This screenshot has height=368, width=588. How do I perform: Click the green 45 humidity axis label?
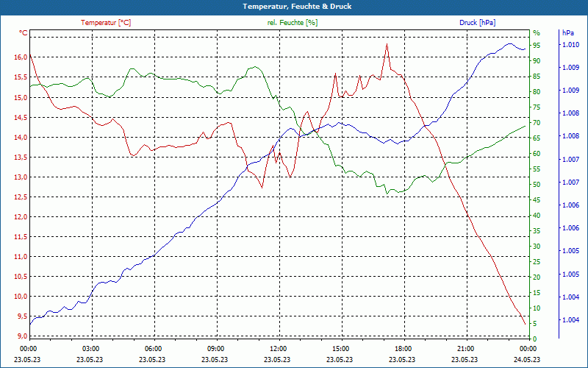(x=537, y=200)
